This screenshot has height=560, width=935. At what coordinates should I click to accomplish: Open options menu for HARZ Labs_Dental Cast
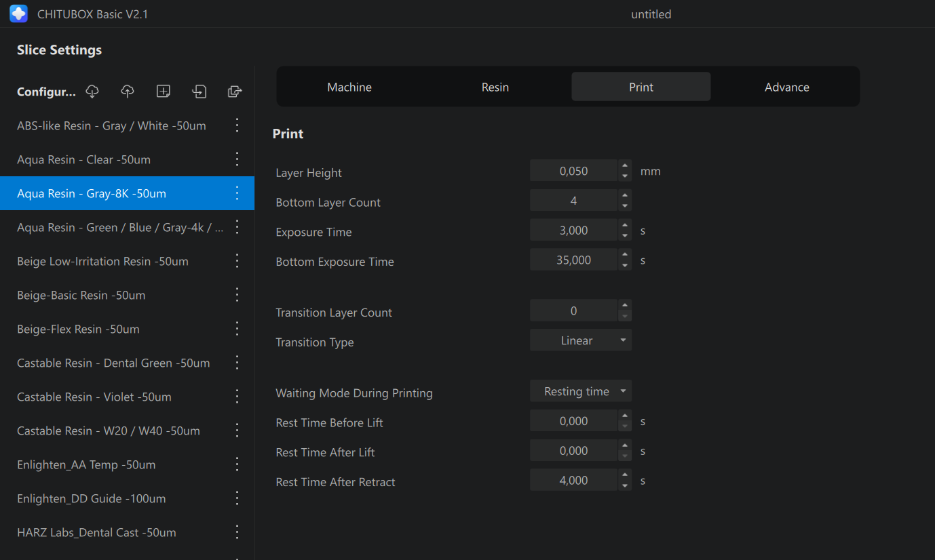tap(237, 532)
